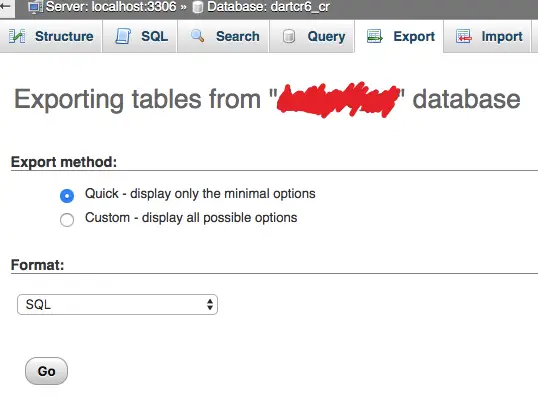Select the Quick export method radio
Screen dimensions: 538x412
pyautogui.click(x=67, y=196)
